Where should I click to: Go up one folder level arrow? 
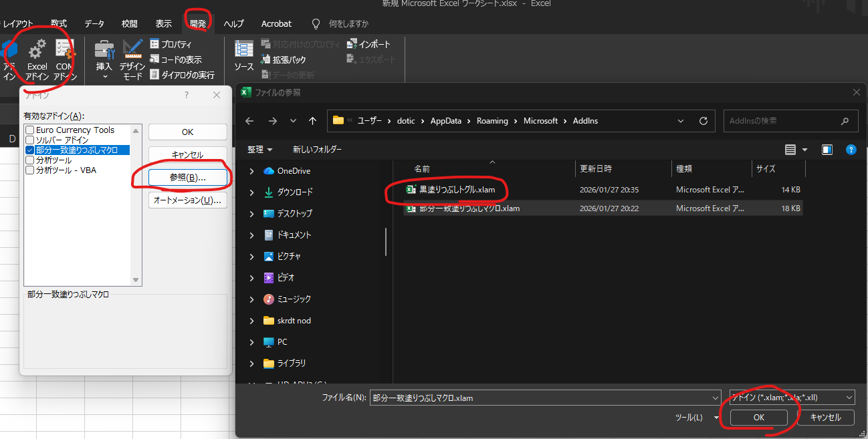click(x=312, y=121)
